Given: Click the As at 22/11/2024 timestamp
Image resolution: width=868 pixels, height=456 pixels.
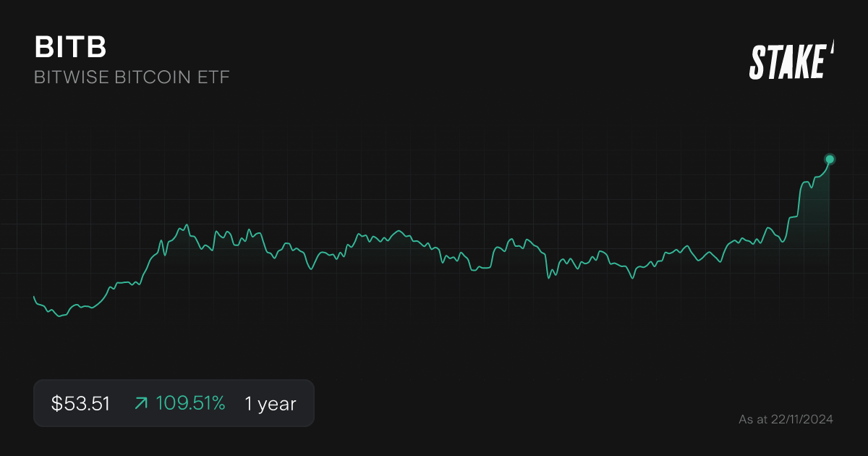Looking at the screenshot, I should (786, 418).
